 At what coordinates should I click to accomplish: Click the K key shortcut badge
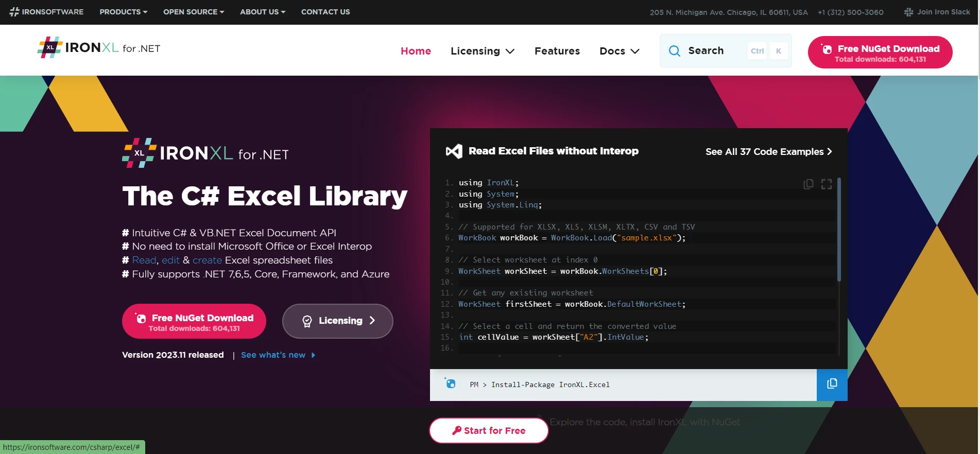779,51
